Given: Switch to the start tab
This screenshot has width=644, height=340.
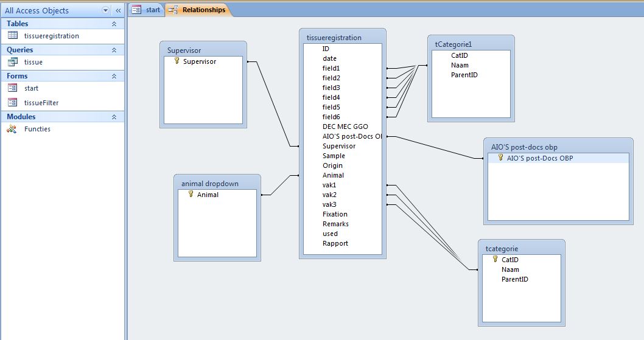Looking at the screenshot, I should 146,10.
